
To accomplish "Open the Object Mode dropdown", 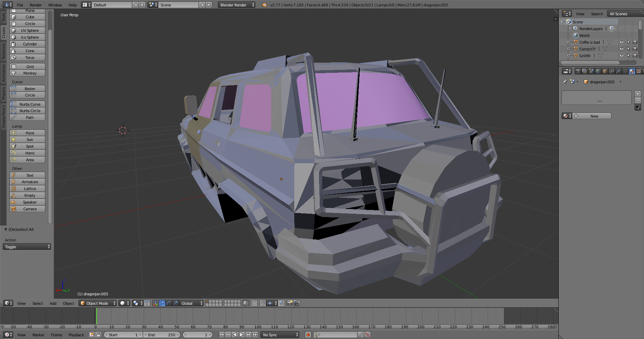I will click(x=98, y=303).
